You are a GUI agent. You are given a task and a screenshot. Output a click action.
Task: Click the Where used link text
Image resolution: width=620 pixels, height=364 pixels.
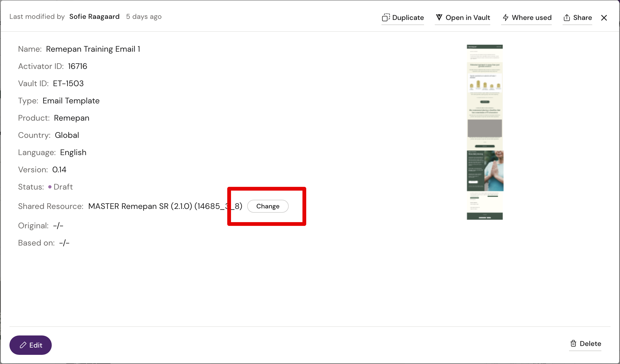[x=532, y=17]
